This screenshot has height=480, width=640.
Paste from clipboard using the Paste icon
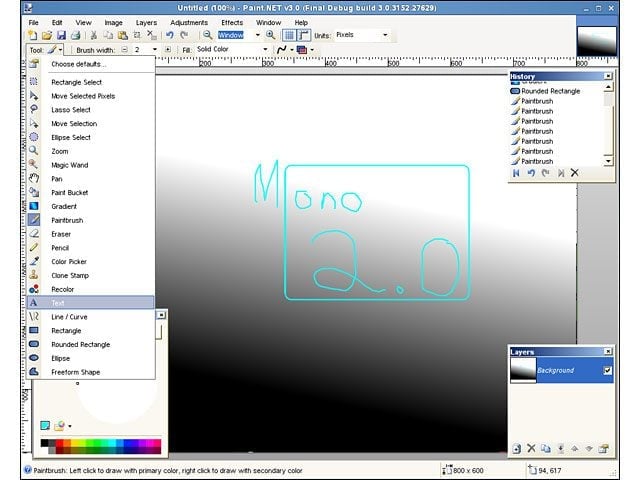point(122,35)
